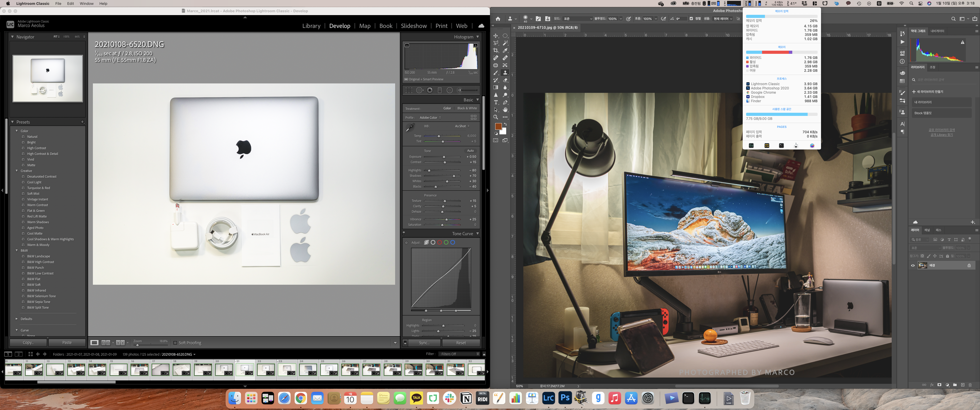Enable the Soft Proofing checkbox
Image resolution: width=980 pixels, height=410 pixels.
[175, 343]
